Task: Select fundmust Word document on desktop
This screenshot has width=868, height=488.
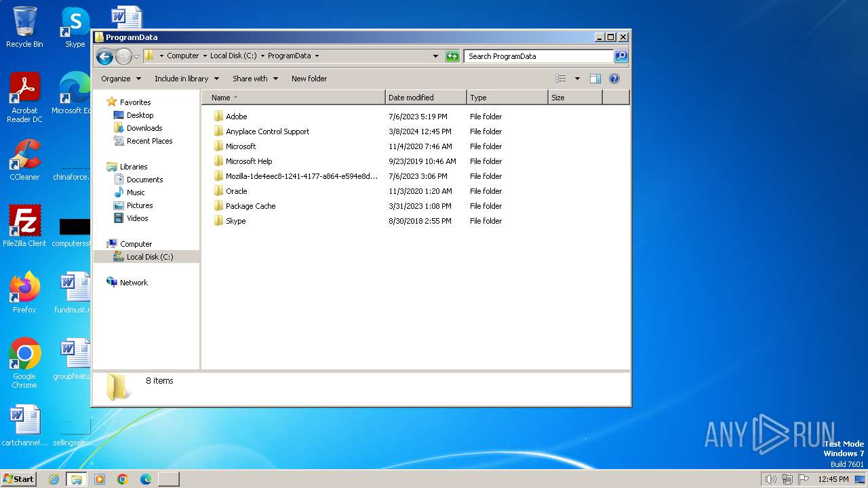Action: coord(72,292)
